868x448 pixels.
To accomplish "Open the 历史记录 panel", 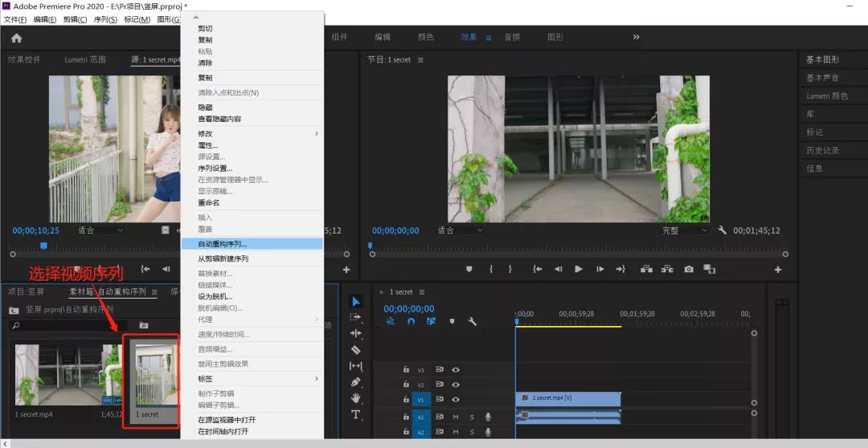I will click(823, 150).
